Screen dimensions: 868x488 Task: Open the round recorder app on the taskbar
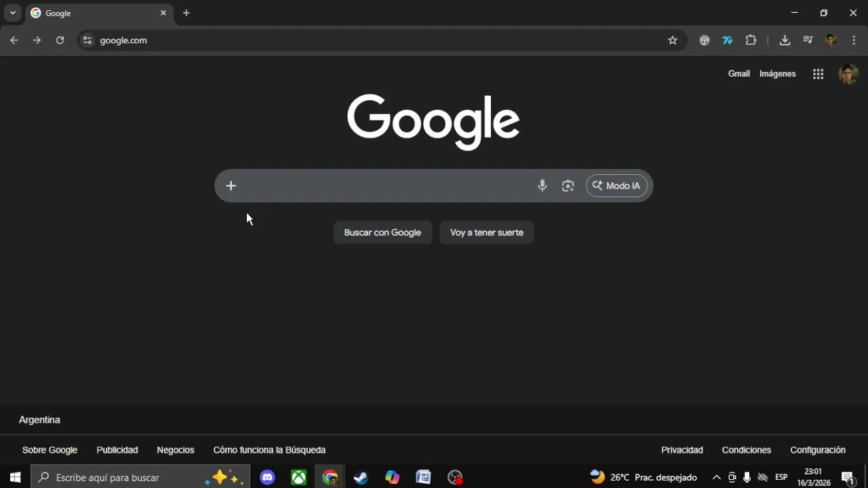(455, 477)
